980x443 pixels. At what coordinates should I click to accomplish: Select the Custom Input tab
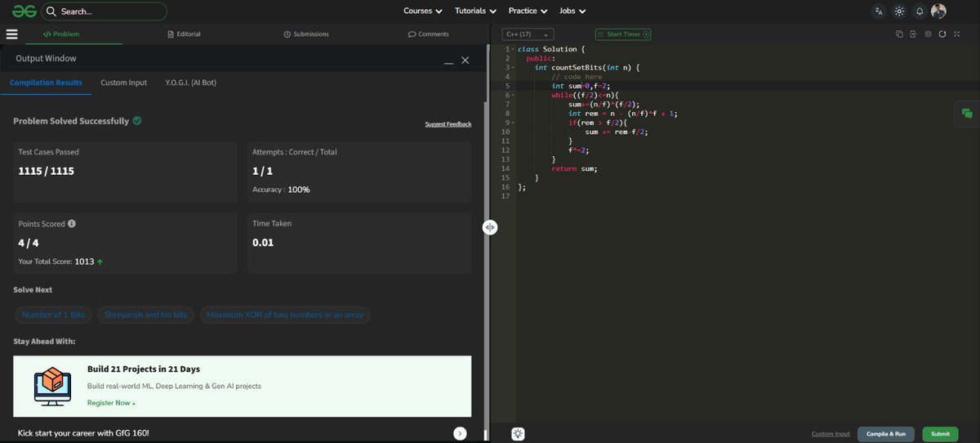coord(124,83)
